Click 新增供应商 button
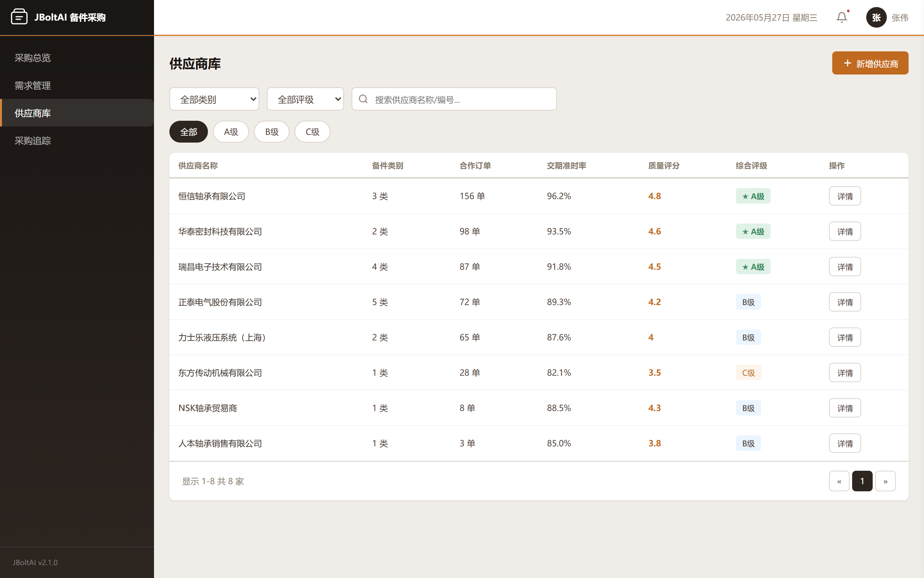 [x=870, y=63]
